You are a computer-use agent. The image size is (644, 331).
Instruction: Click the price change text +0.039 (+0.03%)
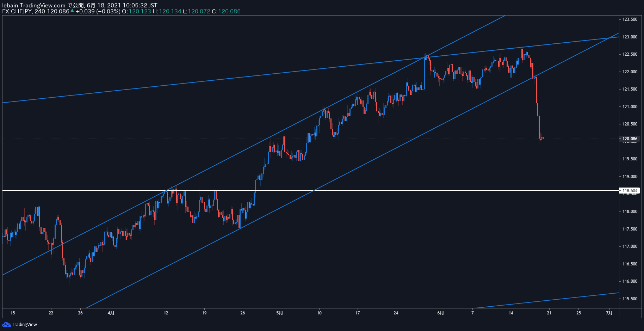98,11
